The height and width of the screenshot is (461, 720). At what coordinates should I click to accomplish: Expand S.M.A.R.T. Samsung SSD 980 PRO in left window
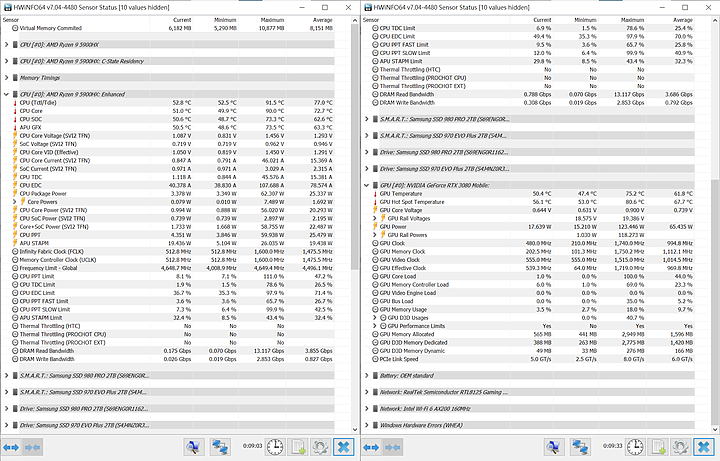[6, 376]
